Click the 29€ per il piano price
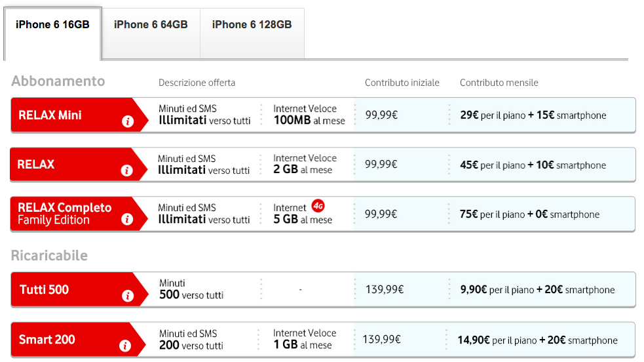 coord(493,115)
